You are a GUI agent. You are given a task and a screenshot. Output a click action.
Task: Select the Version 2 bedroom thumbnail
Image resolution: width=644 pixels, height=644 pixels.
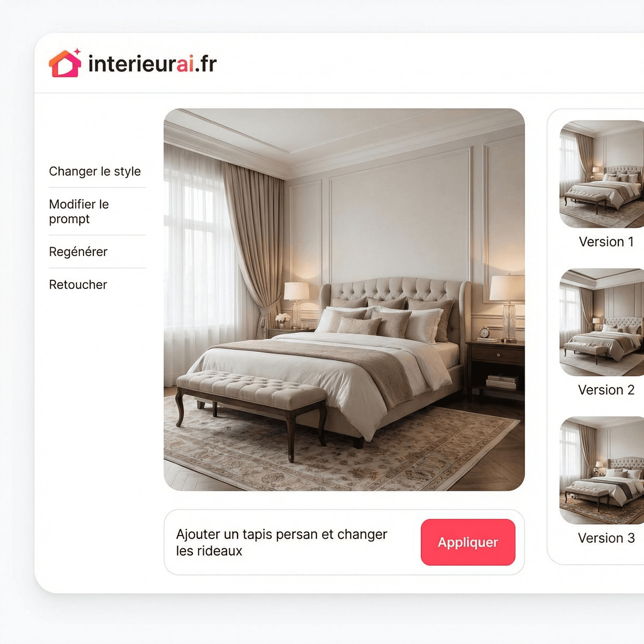click(x=602, y=322)
